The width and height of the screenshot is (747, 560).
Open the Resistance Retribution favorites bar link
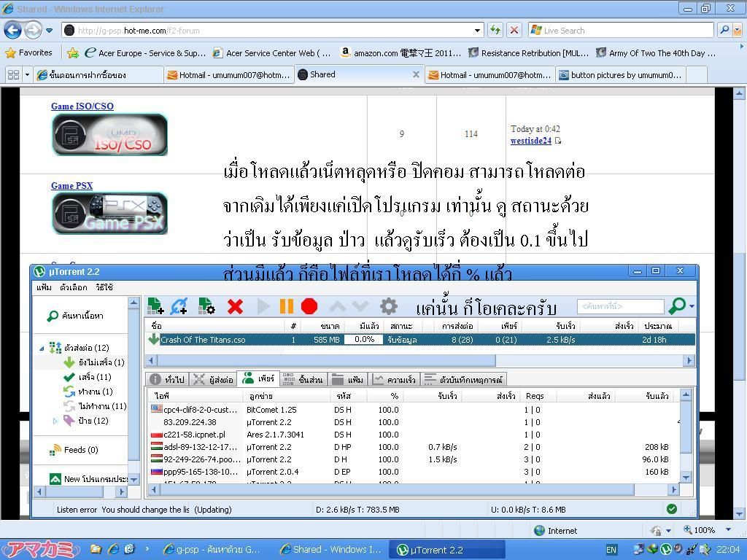tap(529, 52)
